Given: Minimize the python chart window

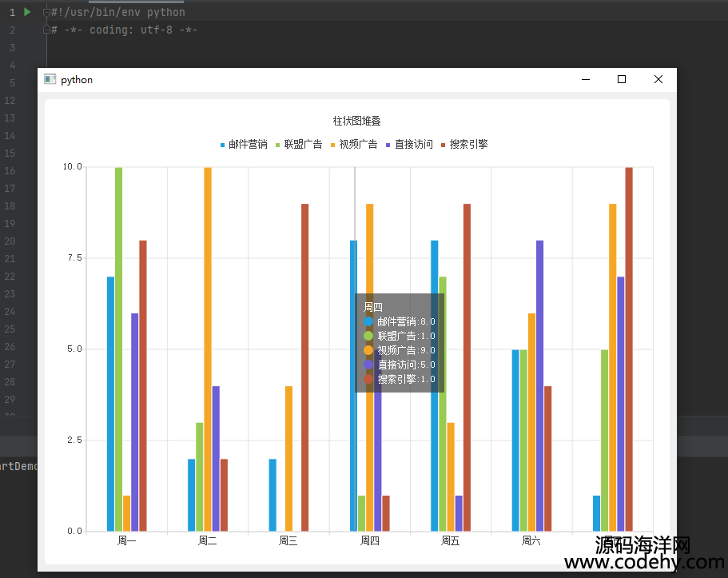Looking at the screenshot, I should (586, 79).
